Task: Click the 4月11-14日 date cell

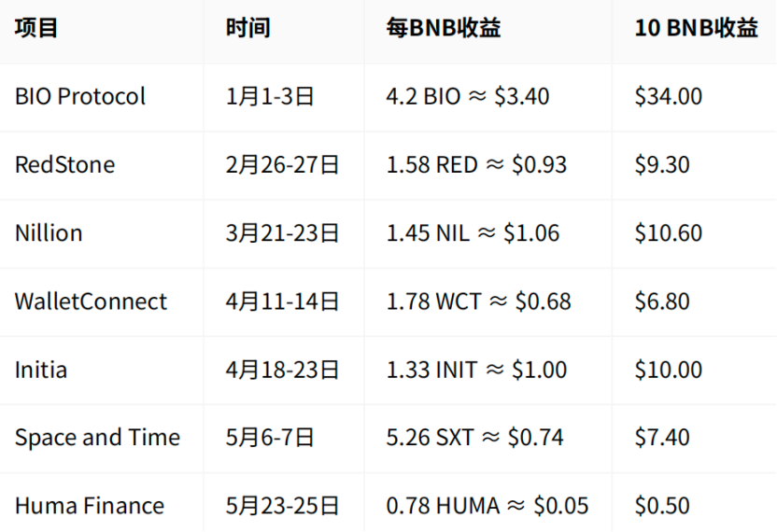Action: coord(283,301)
